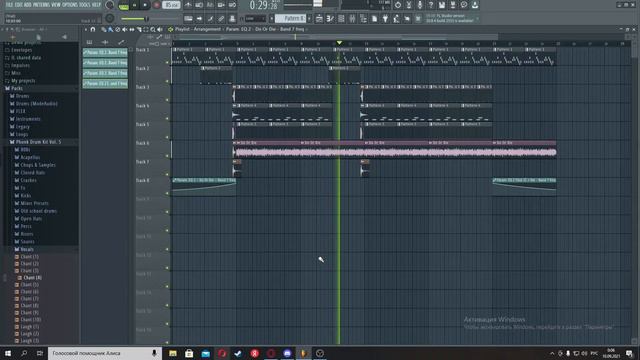The height and width of the screenshot is (360, 640).
Task: Click the plugin picker plug icon
Action: pos(385,18)
